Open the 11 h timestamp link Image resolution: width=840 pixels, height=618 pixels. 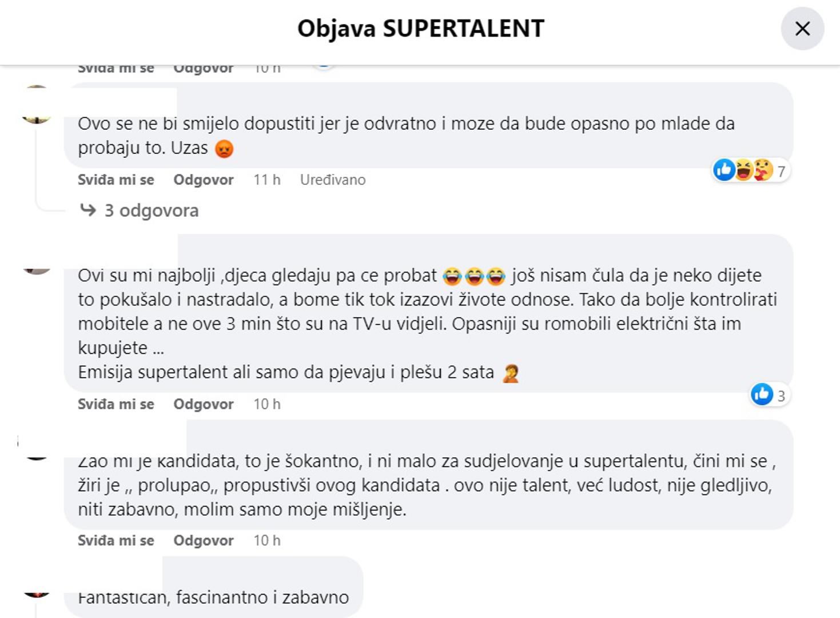pos(267,180)
